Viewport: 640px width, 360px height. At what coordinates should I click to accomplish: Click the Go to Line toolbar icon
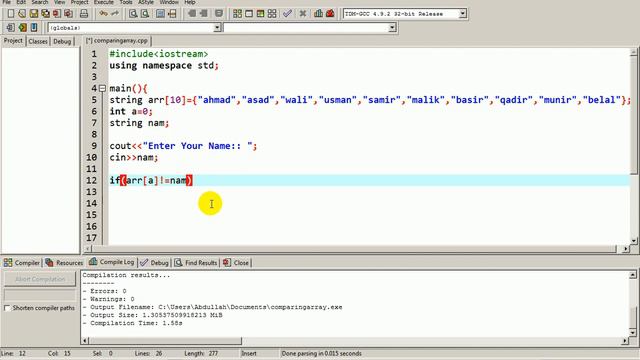tap(172, 13)
